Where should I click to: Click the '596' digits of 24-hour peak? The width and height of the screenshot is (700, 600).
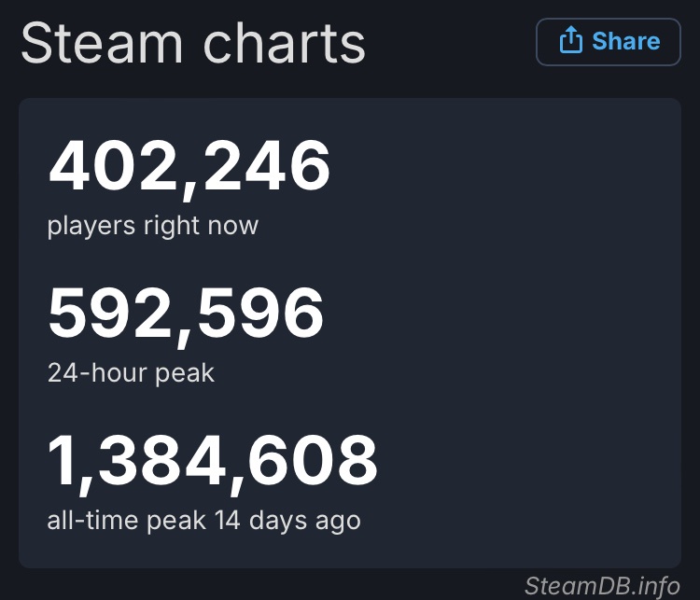pos(260,313)
